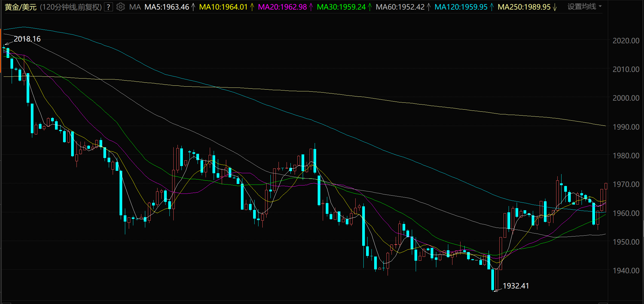Click the 2010.00 price axis label

626,69
